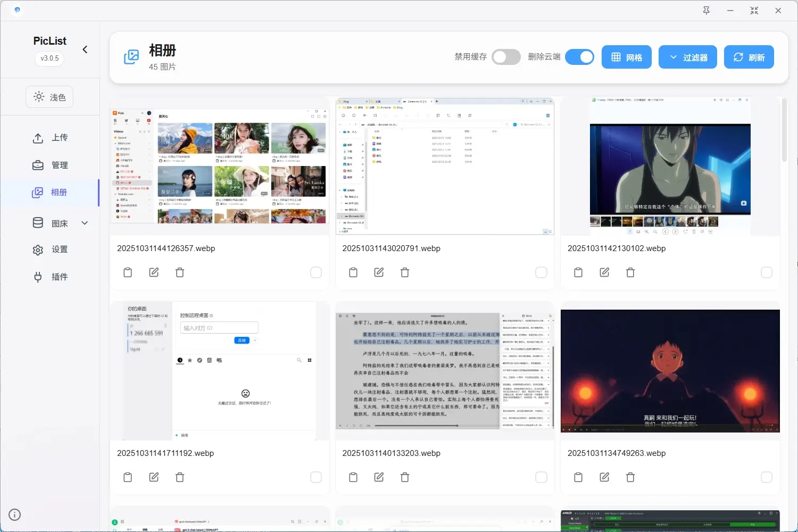This screenshot has height=532, width=798.
Task: Open the 过滤器 filter dropdown
Action: (x=688, y=57)
